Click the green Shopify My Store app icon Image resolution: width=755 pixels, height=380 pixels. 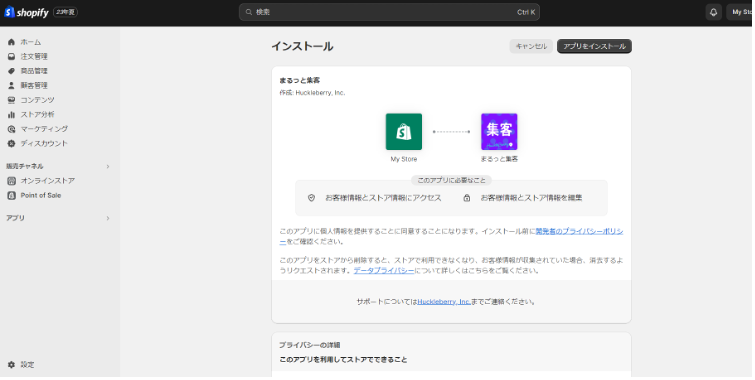tap(404, 131)
